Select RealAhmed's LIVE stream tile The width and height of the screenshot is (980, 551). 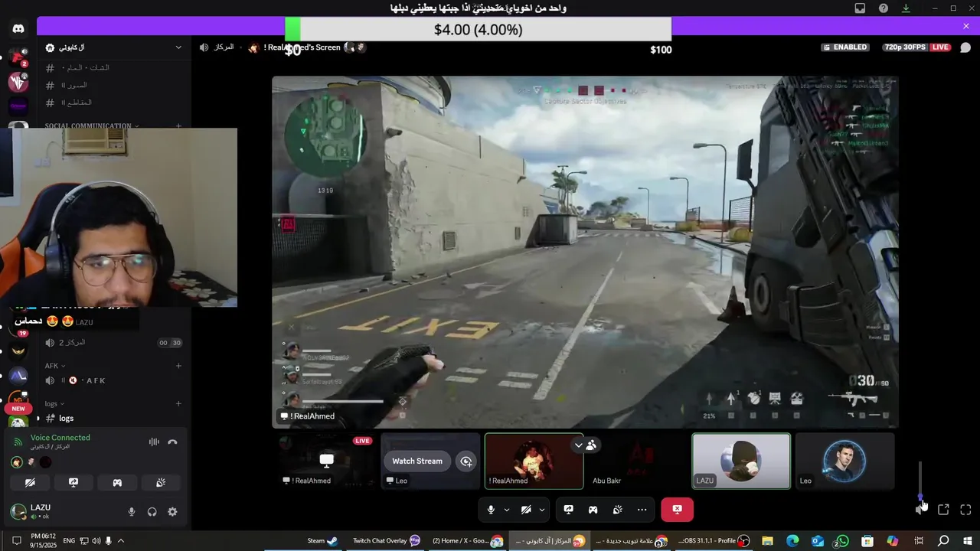coord(326,461)
